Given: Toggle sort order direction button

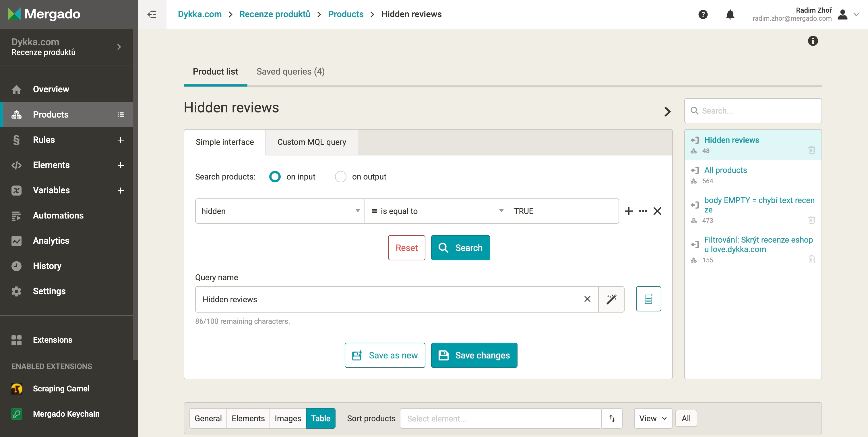Looking at the screenshot, I should tap(612, 418).
